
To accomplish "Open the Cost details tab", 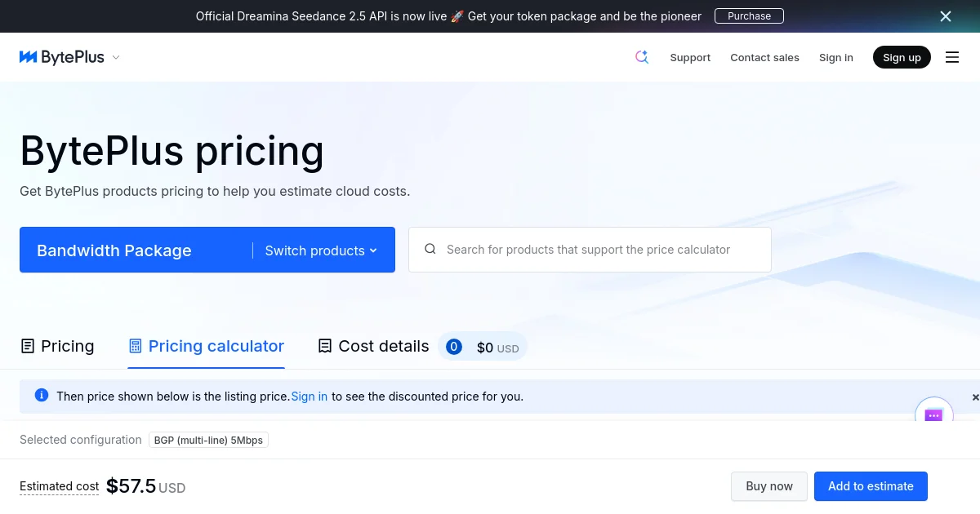I will click(373, 346).
